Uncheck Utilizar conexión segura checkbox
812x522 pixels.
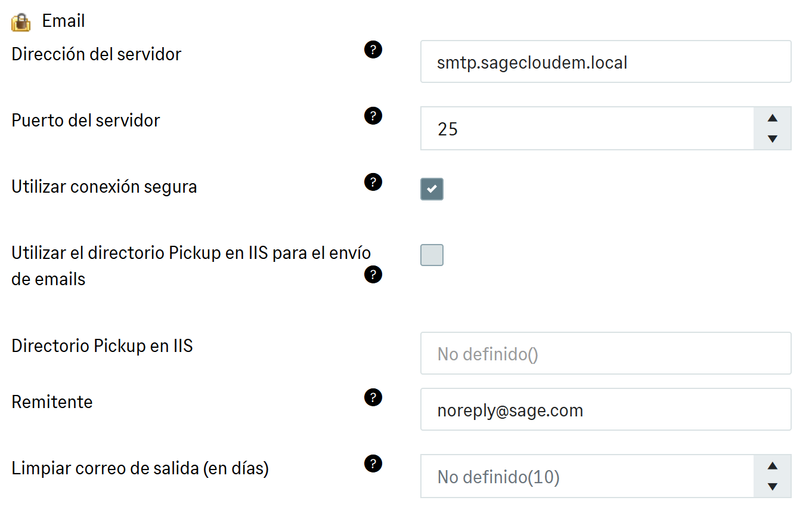(x=432, y=189)
